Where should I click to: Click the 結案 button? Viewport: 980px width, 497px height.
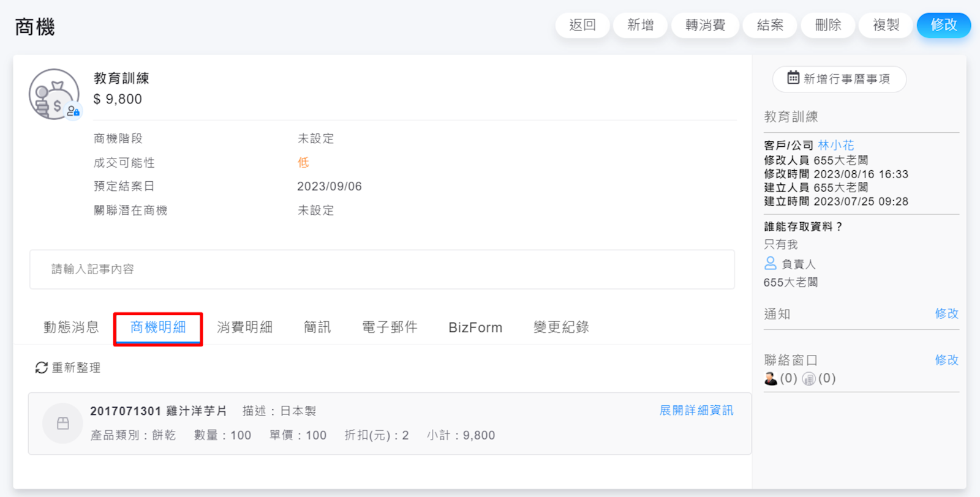[770, 25]
